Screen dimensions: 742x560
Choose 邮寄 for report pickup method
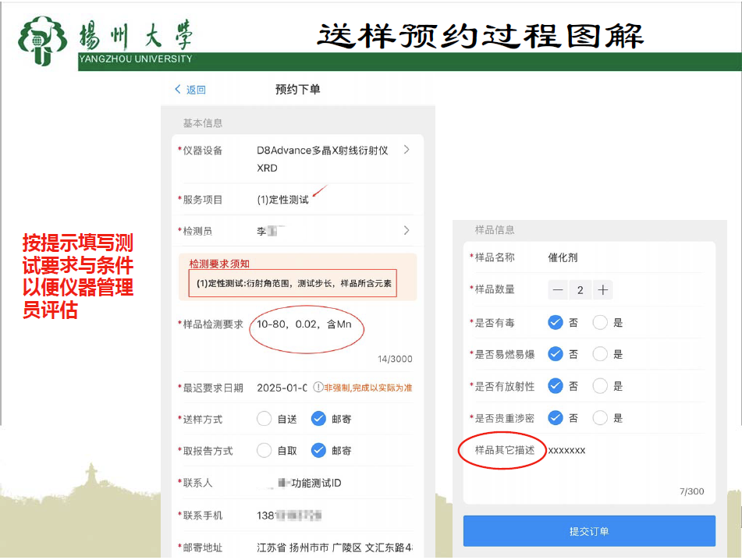pyautogui.click(x=318, y=451)
